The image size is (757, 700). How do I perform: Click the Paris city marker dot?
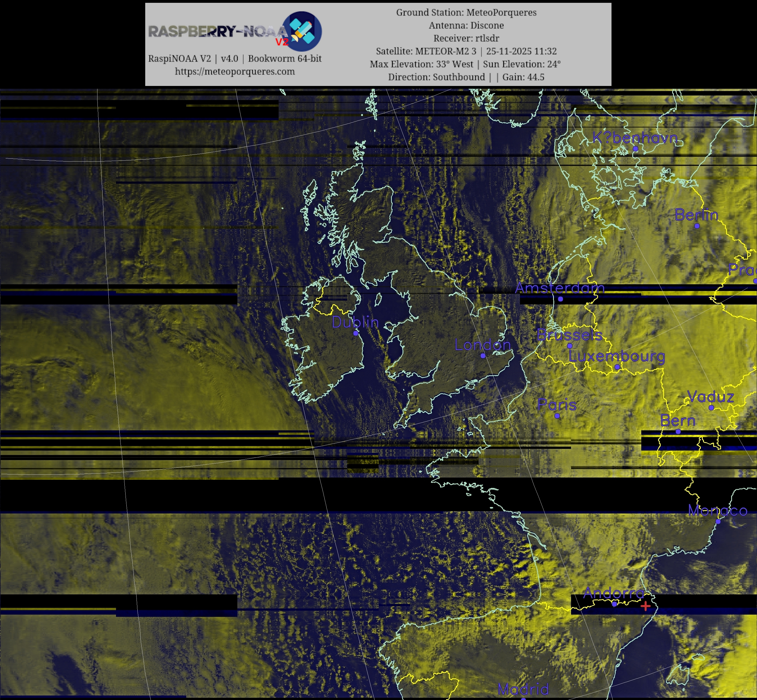[557, 416]
